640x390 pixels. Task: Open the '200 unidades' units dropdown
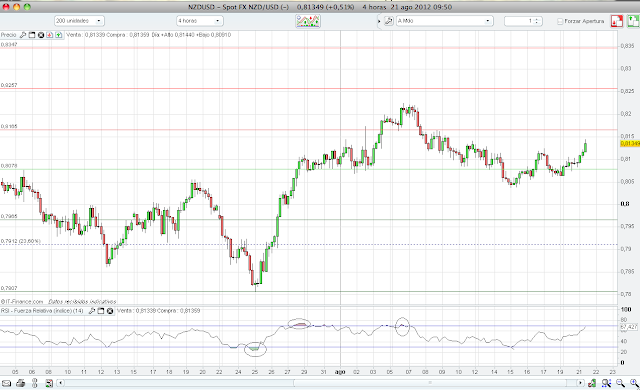[x=79, y=21]
